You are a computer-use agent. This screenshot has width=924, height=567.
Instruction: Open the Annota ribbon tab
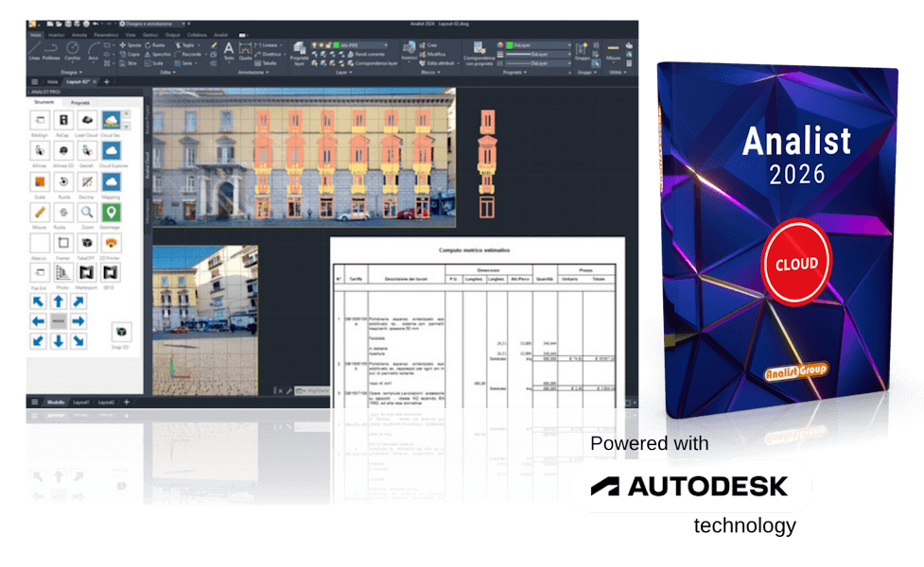point(78,35)
